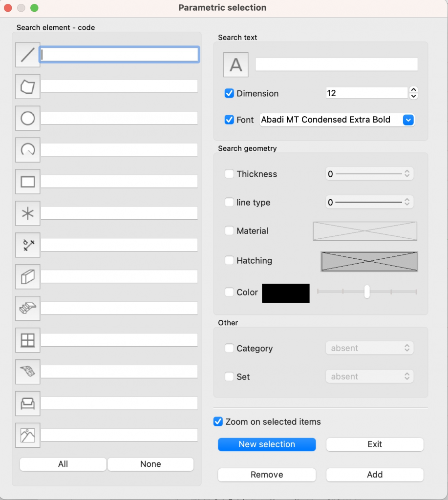The width and height of the screenshot is (448, 500).
Task: Open the Thickness dropdown
Action: [369, 174]
